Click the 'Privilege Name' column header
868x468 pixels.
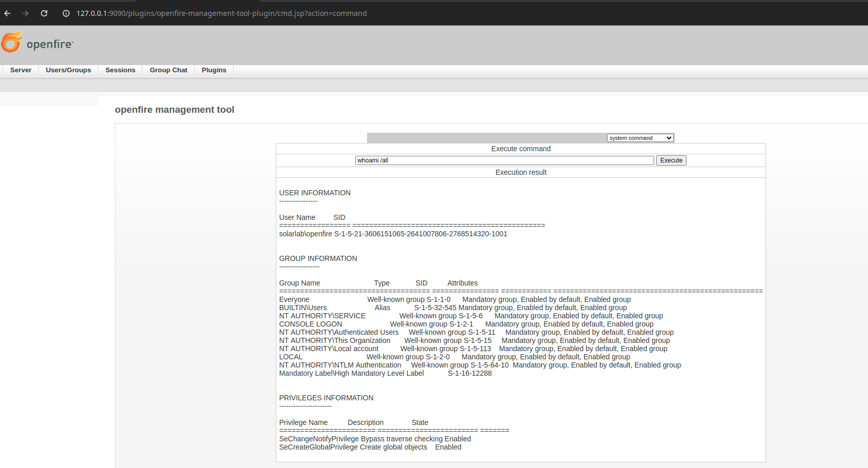(x=303, y=422)
